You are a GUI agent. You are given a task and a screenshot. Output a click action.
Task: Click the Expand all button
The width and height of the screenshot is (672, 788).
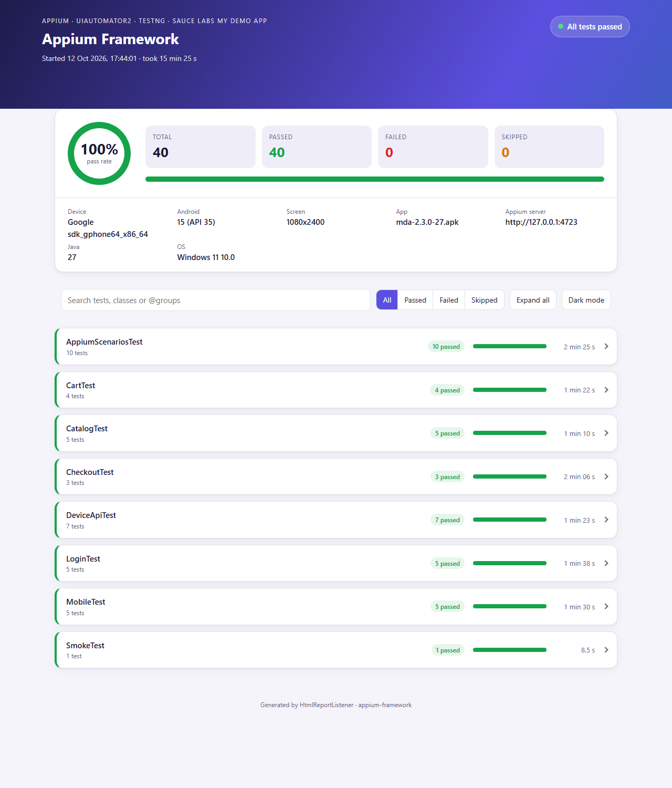click(x=533, y=300)
